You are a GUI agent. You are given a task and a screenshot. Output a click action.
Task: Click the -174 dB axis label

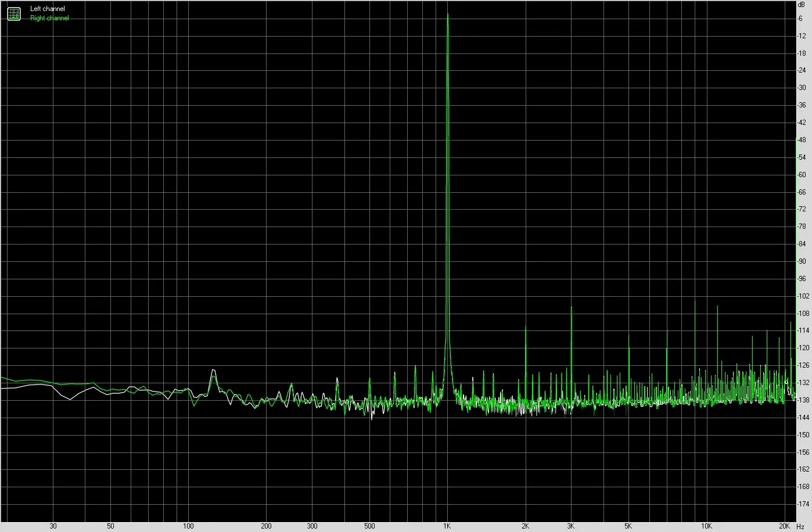tap(803, 504)
